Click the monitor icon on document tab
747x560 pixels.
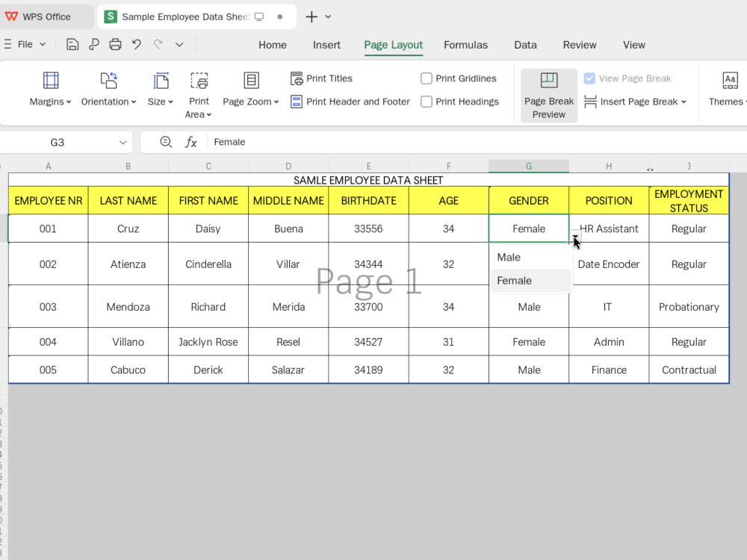[259, 17]
